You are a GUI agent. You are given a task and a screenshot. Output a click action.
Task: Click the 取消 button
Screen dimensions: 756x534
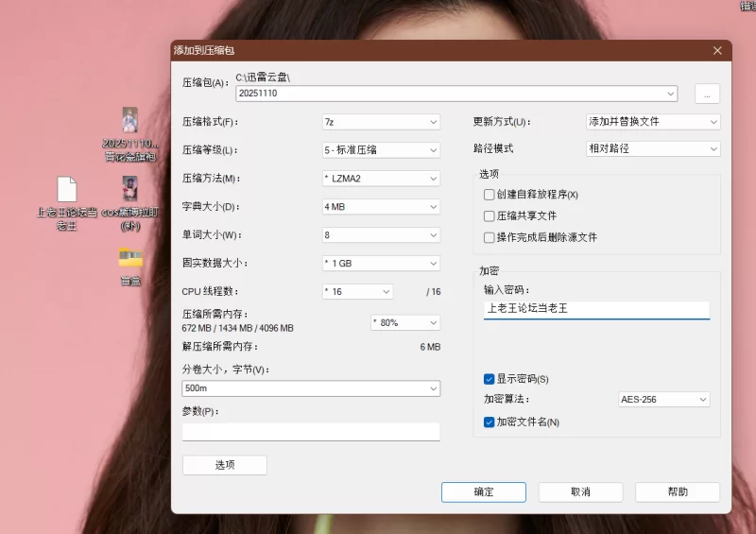click(x=580, y=492)
